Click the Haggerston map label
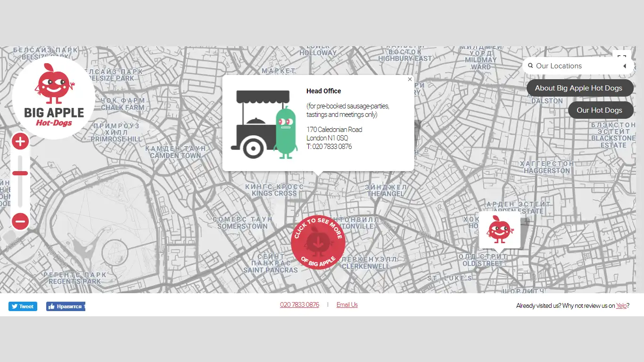The width and height of the screenshot is (644, 362). 547,167
